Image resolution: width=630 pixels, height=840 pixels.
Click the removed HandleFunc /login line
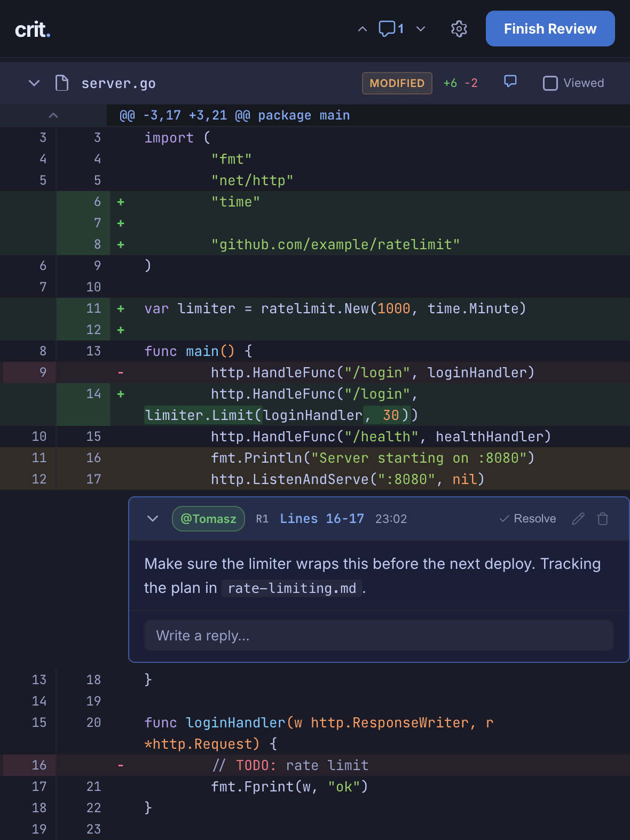(315, 373)
